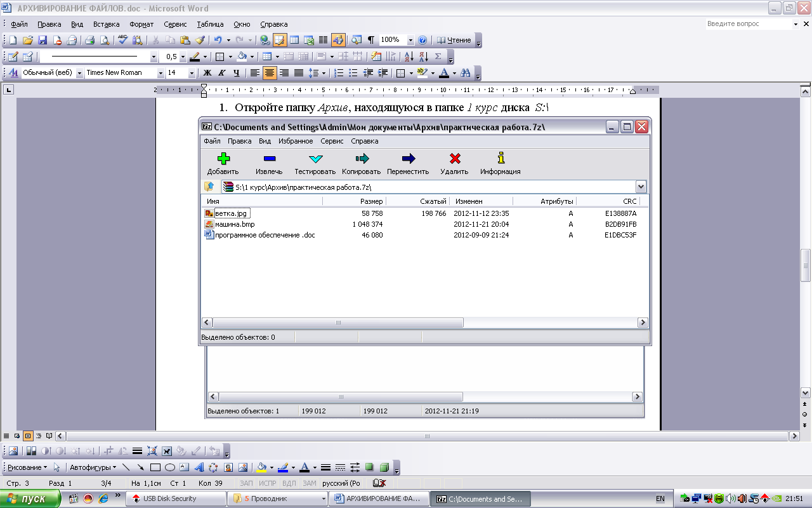Click the 3-D Style cube icon
Image resolution: width=812 pixels, height=508 pixels.
pyautogui.click(x=384, y=468)
